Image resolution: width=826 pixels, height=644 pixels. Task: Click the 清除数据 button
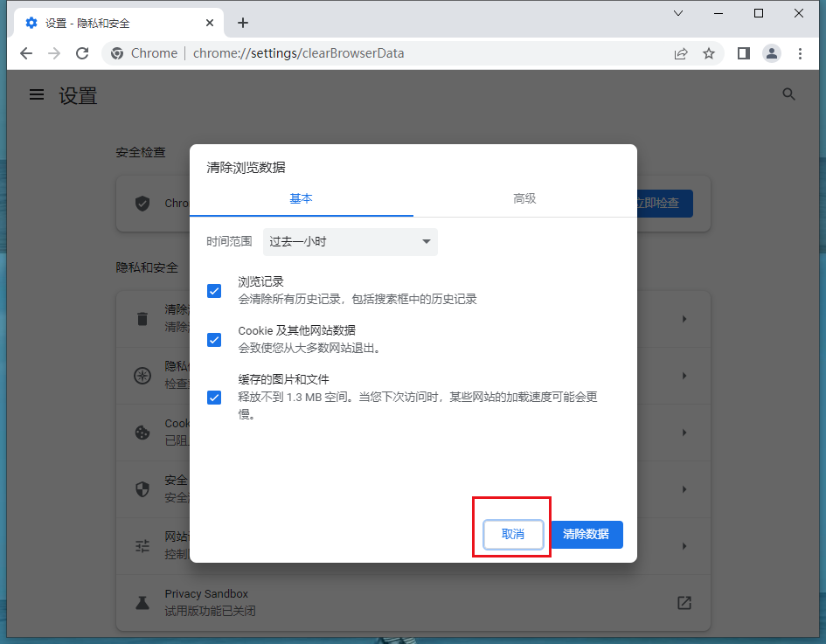coord(586,535)
